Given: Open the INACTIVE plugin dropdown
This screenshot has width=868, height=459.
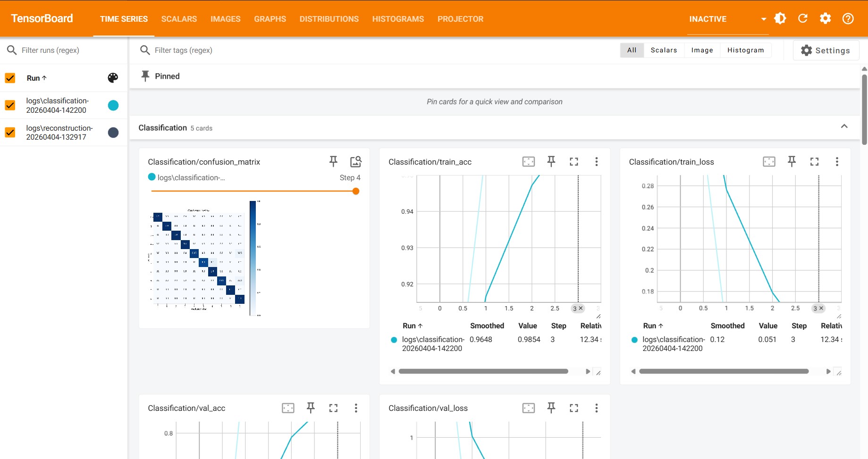Looking at the screenshot, I should pos(727,19).
